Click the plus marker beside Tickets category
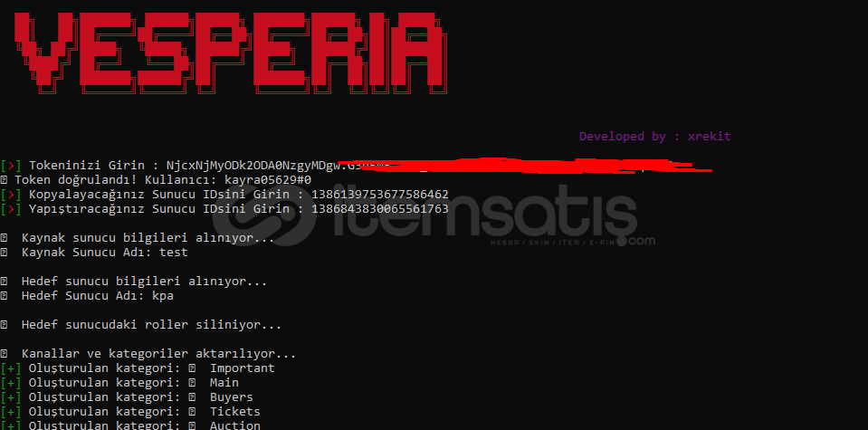The width and height of the screenshot is (868, 430). coord(11,411)
